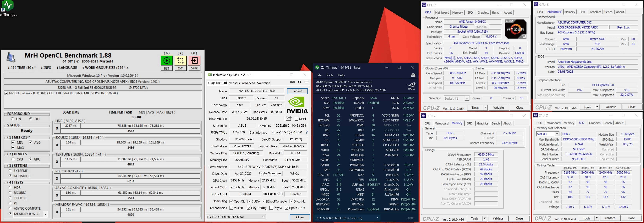Open the Graphics tab in CPU-Z SPD window
The image size is (644, 223).
point(595,123)
